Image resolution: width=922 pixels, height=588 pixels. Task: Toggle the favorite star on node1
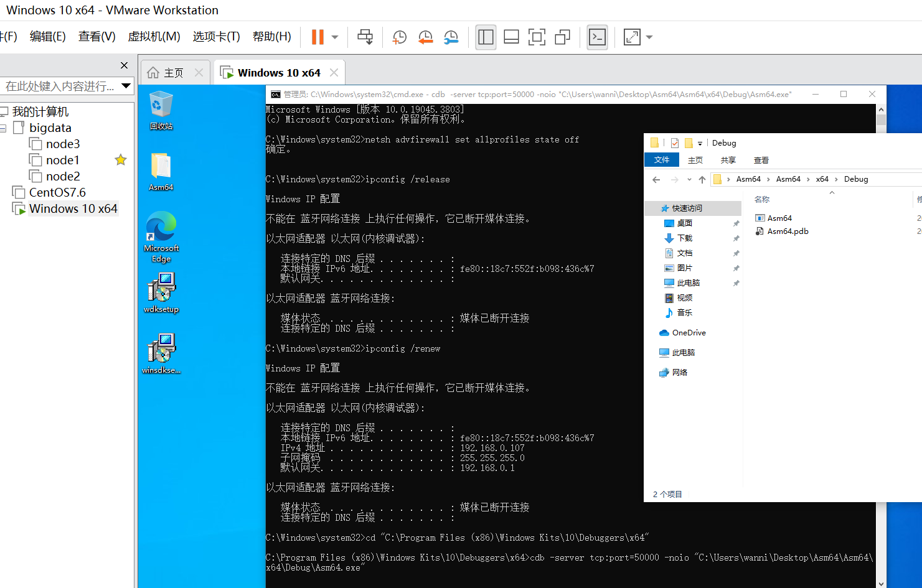tap(121, 160)
